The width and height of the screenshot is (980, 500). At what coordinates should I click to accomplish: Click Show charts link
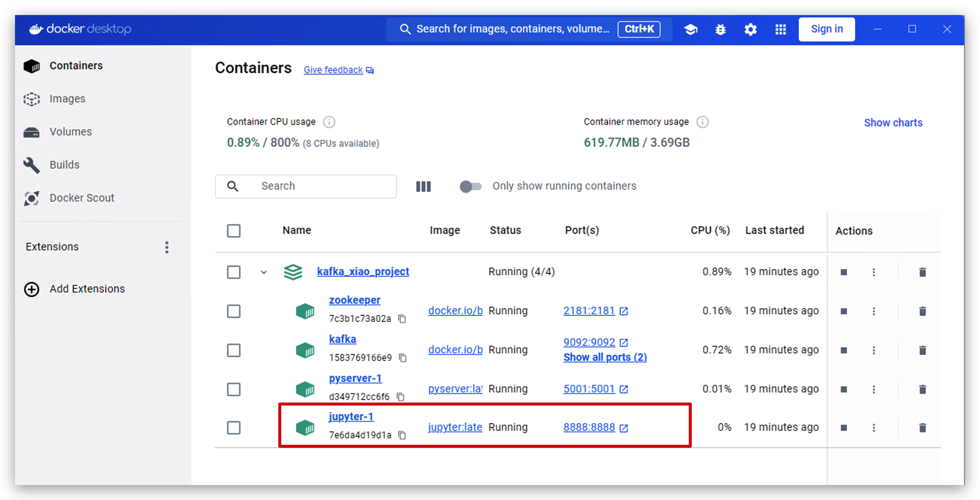coord(893,123)
